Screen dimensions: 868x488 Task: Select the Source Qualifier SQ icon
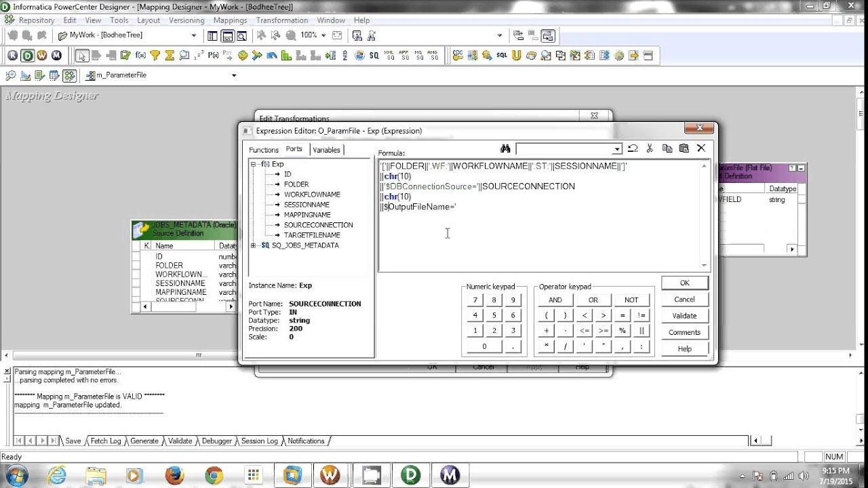click(x=374, y=56)
